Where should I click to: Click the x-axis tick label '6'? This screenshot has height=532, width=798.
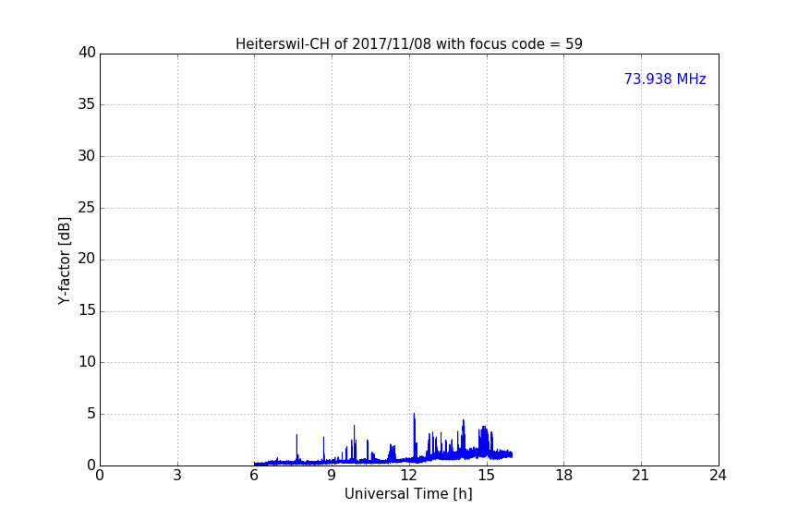(x=254, y=476)
